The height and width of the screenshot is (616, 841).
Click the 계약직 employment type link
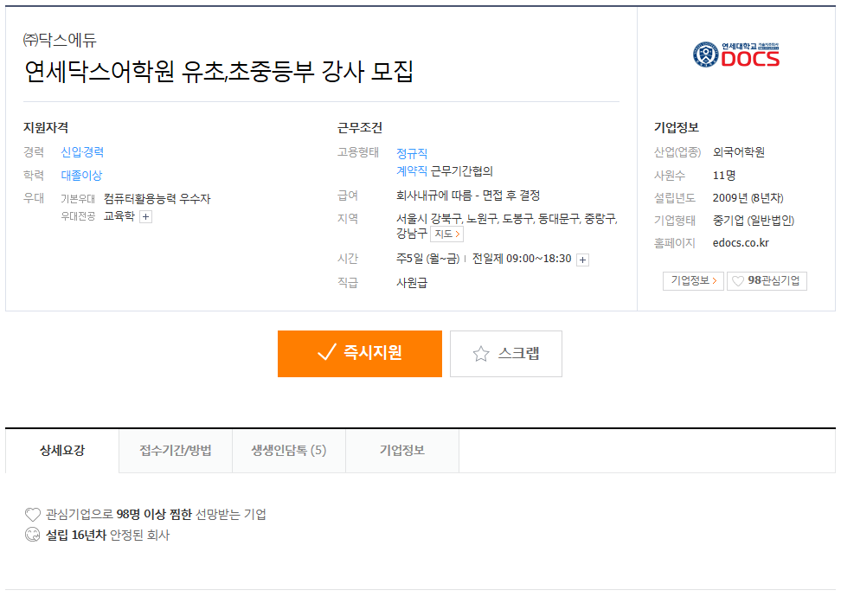coord(412,171)
